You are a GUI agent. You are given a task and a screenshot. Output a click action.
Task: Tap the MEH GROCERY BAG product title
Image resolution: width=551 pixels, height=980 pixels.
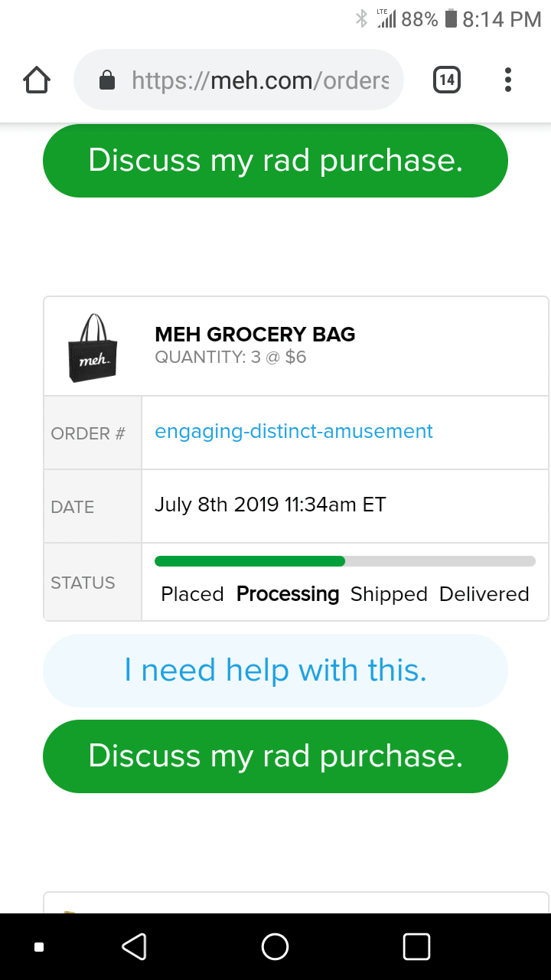(x=255, y=334)
